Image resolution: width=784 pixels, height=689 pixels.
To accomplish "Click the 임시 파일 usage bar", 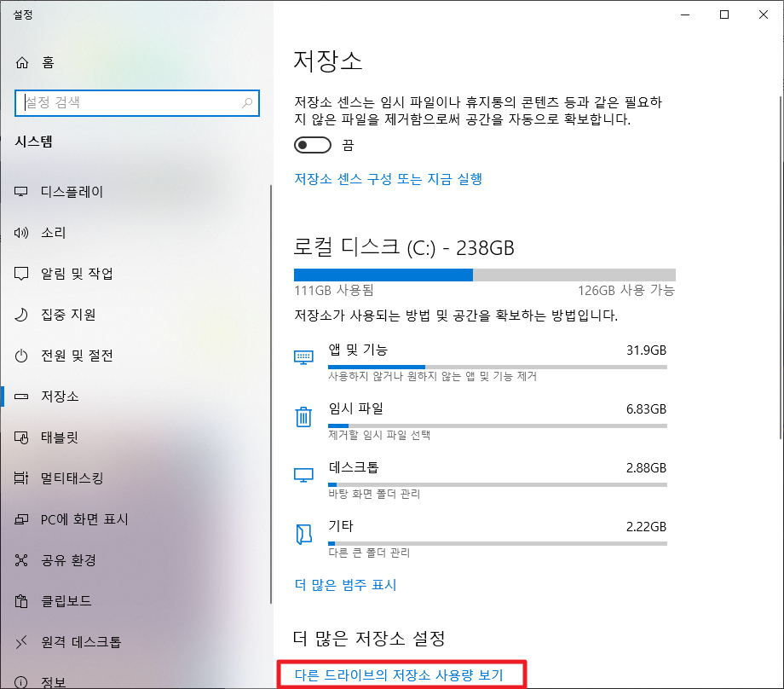I will point(498,426).
